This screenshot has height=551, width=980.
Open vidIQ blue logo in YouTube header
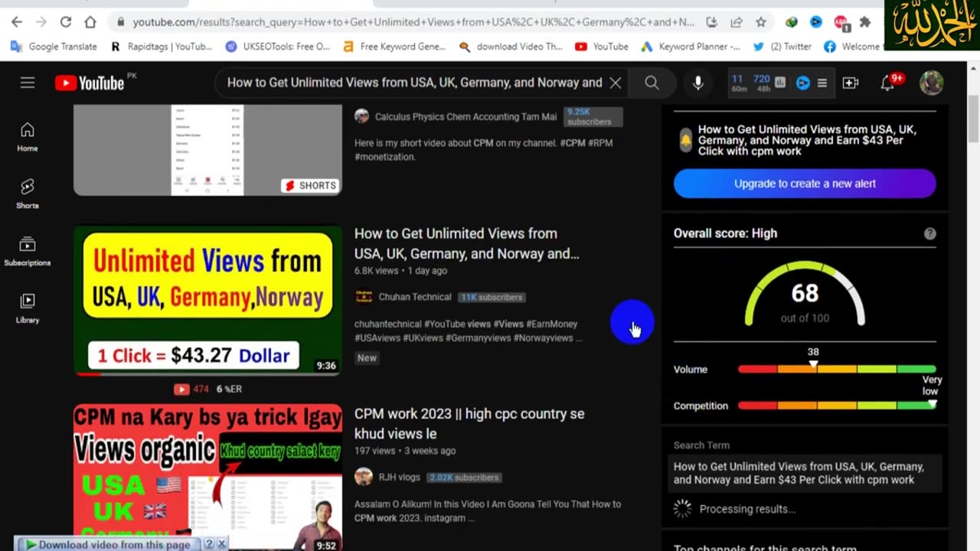[x=802, y=83]
